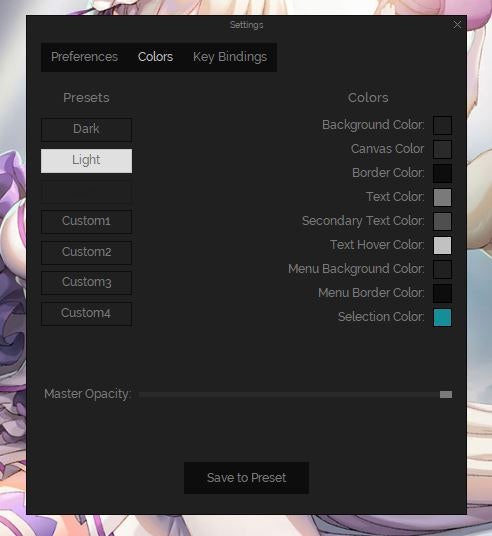Click the Menu Background Color label
This screenshot has width=492, height=536.
(356, 269)
